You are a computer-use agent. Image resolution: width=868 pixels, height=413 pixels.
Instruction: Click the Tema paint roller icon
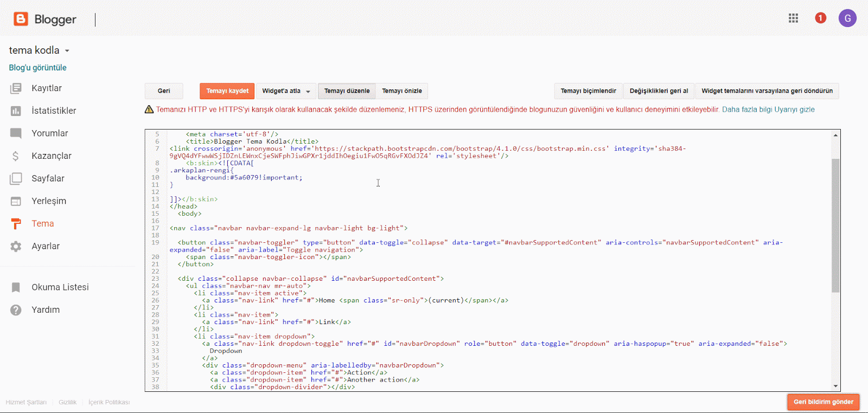[x=16, y=224]
